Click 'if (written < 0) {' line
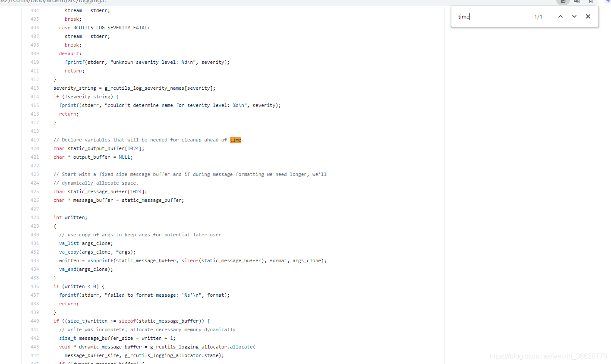Image resolution: width=611 pixels, height=364 pixels. click(79, 286)
